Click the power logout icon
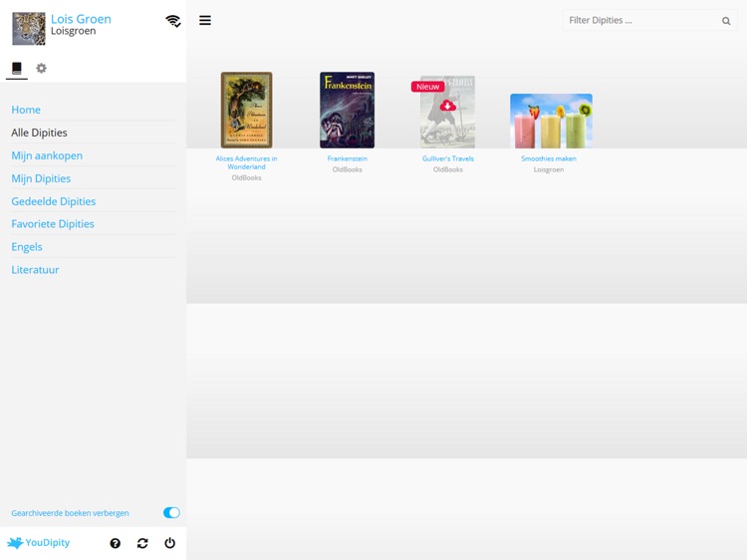Image resolution: width=747 pixels, height=560 pixels. 169,543
